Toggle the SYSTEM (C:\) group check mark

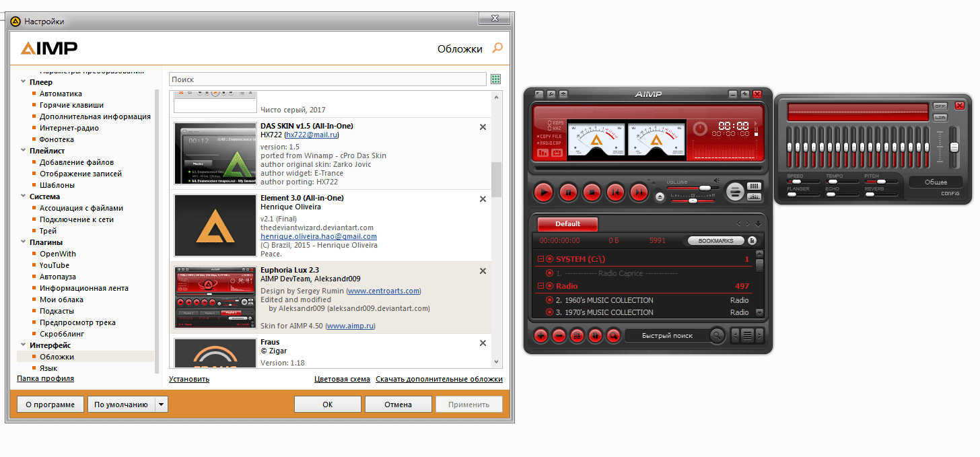(x=549, y=259)
